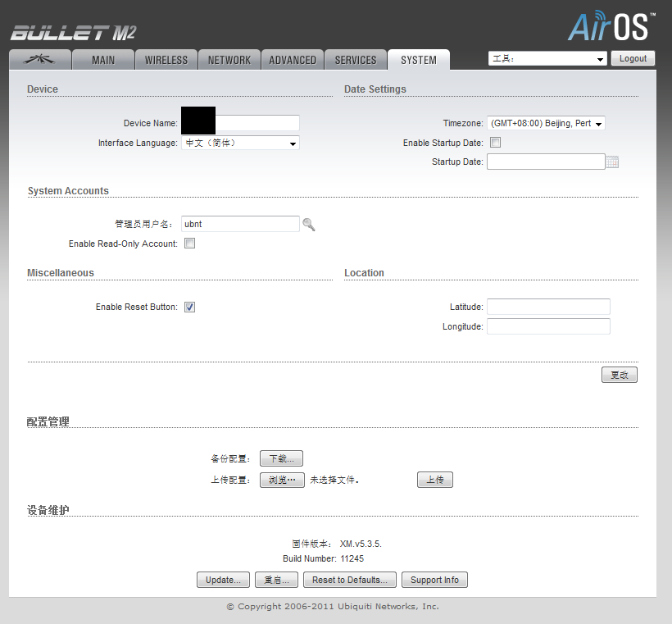Viewport: 672px width, 624px height.
Task: Click firmware version text XM.v5.3.5.
Action: (x=361, y=544)
